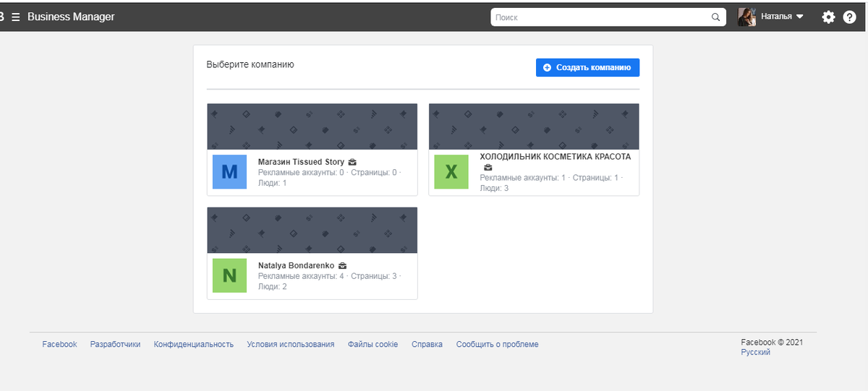Click 'Рекламные аккаунты: 1 · Страницы: 1' stats text
868x391 pixels.
tap(551, 178)
